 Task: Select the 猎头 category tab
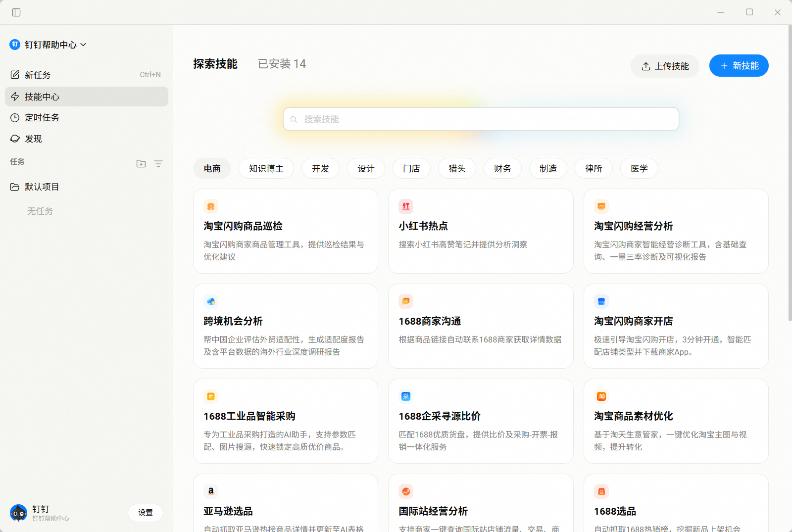457,168
